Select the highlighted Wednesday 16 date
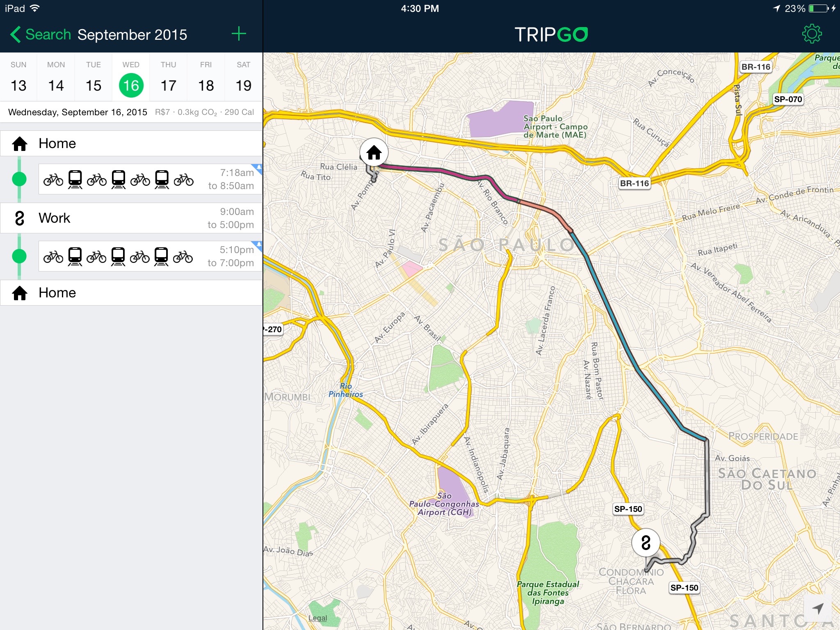This screenshot has height=630, width=840. [131, 85]
